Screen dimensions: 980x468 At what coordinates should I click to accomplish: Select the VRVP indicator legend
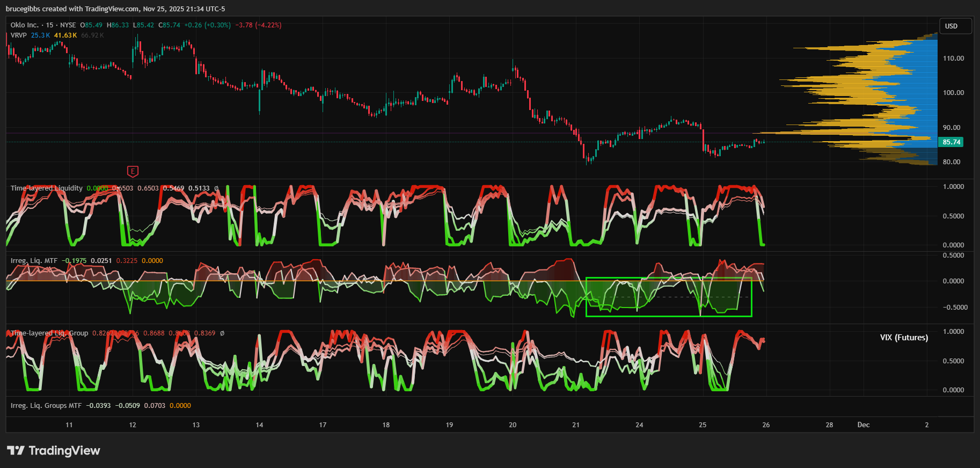pyautogui.click(x=18, y=35)
